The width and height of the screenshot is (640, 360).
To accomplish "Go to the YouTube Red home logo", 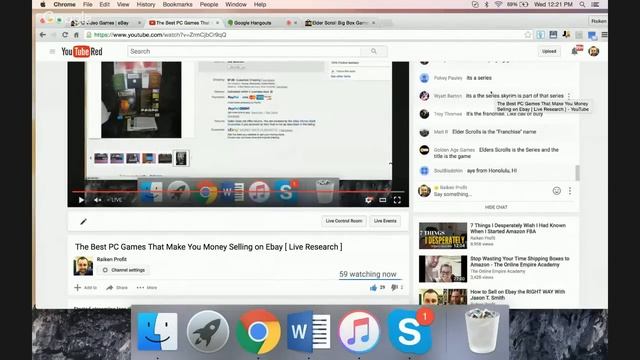I will click(82, 51).
